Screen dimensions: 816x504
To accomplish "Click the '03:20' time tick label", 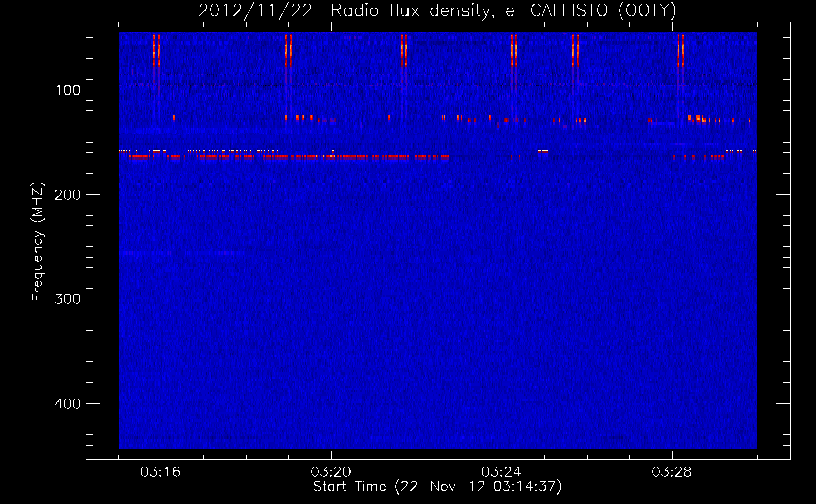I will point(331,472).
